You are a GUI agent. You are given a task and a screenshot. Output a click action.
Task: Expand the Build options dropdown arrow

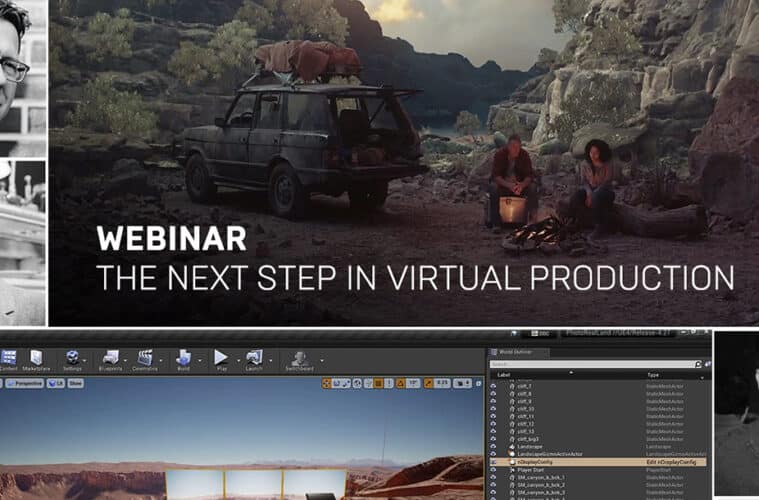199,358
